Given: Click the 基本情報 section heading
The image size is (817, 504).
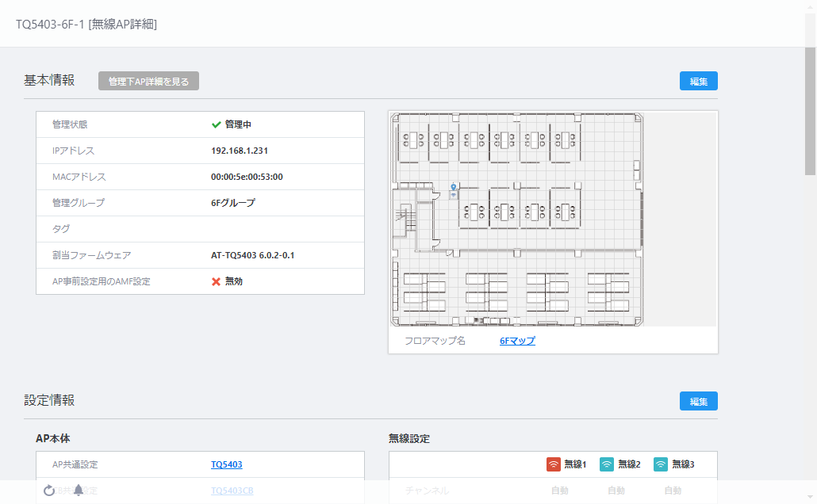Looking at the screenshot, I should pyautogui.click(x=49, y=80).
